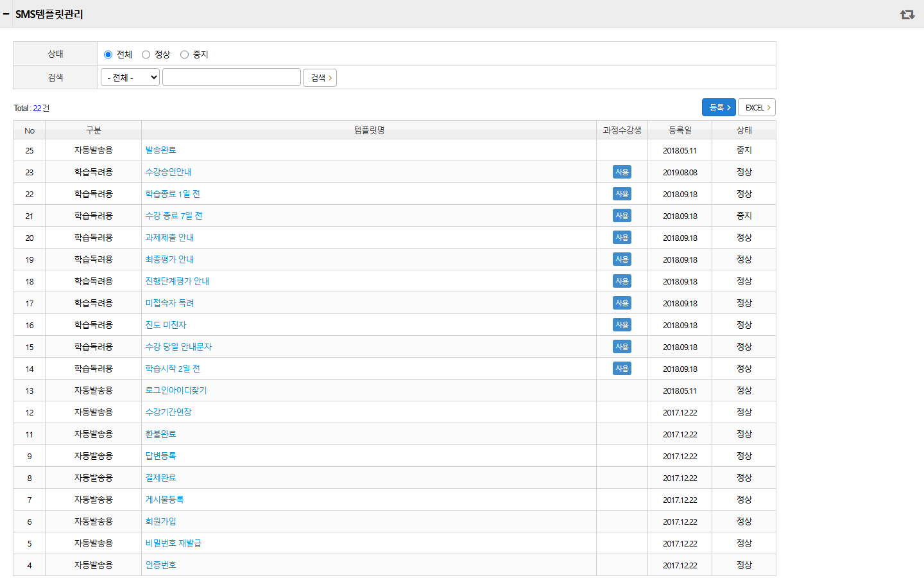Image resolution: width=924 pixels, height=578 pixels.
Task: Open the 비밀번호 재발급 template link
Action: 173,543
